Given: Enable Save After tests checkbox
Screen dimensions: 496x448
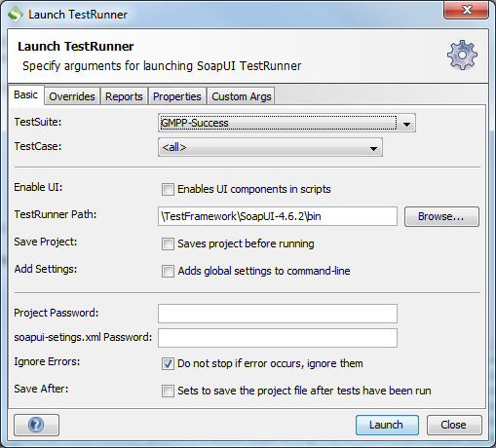Looking at the screenshot, I should [168, 391].
